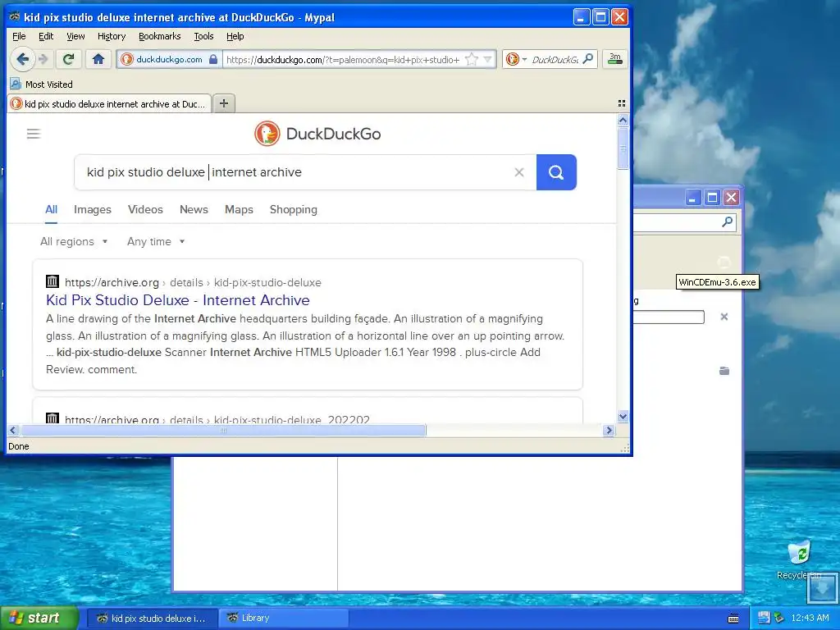Open the Bookmarks menu
The width and height of the screenshot is (840, 630).
coord(160,36)
